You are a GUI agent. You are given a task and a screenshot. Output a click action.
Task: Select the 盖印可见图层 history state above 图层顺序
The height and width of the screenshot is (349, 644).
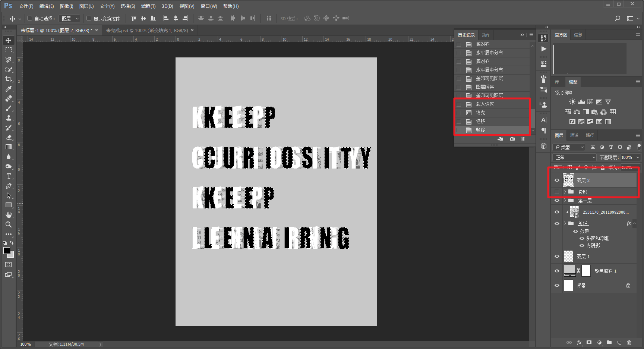coord(492,78)
